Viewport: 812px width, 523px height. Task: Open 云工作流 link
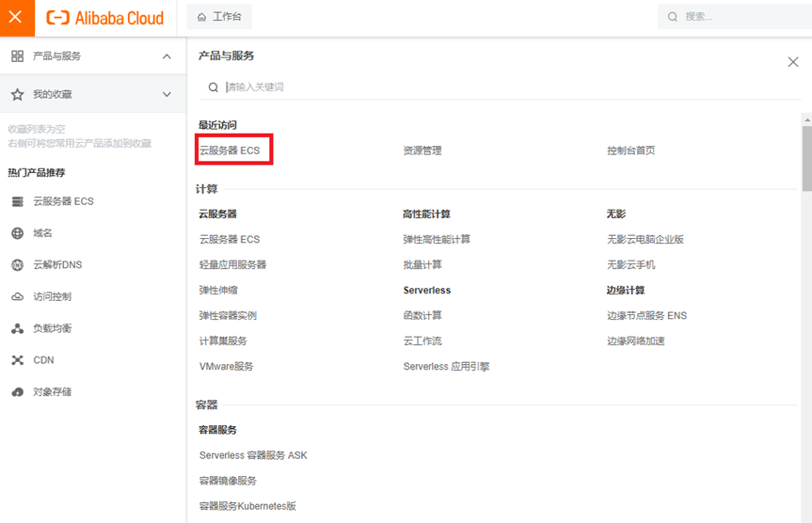coord(422,341)
